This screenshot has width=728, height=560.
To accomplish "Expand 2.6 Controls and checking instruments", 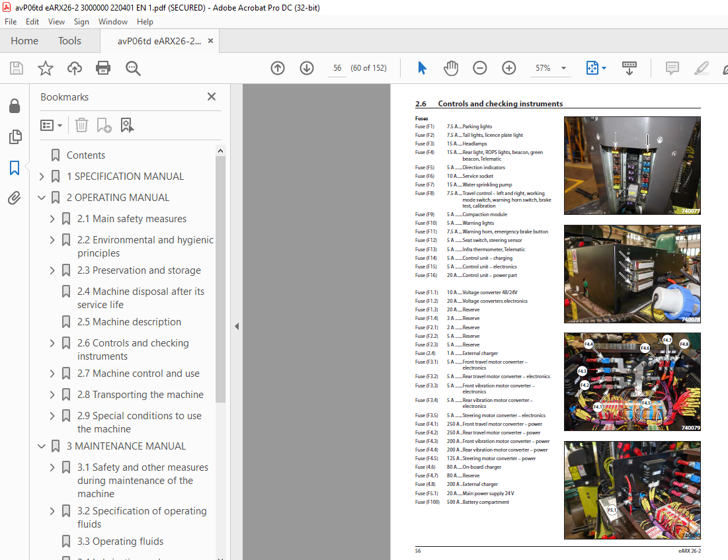I will 52,343.
